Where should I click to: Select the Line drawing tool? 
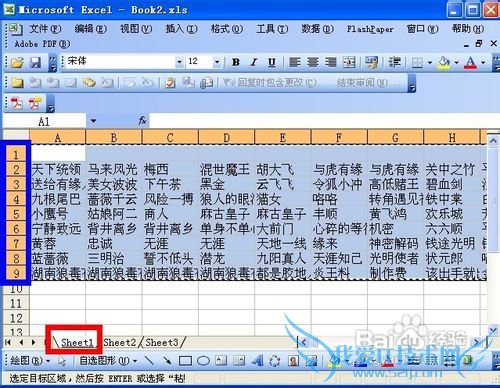pos(149,361)
